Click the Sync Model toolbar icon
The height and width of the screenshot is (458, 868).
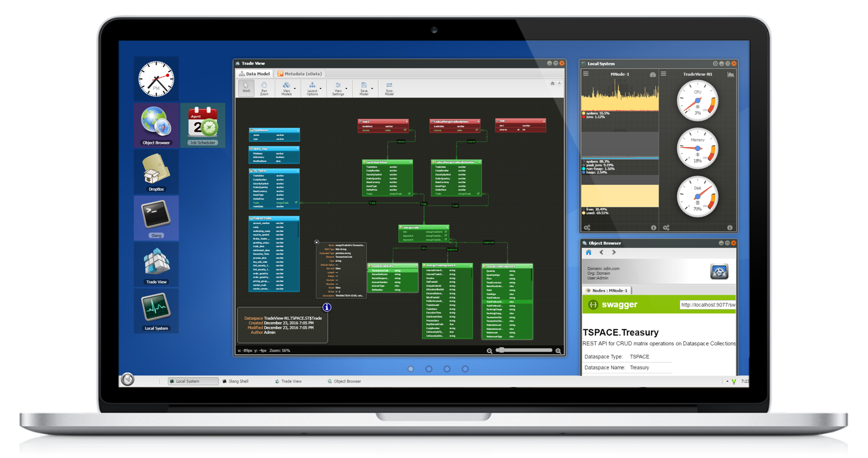(x=389, y=87)
